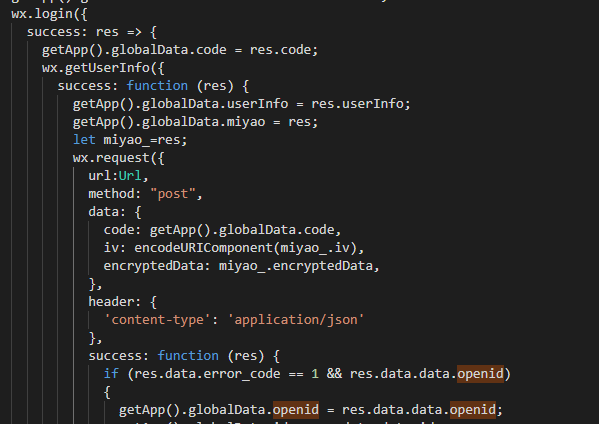Viewport: 599px width, 424px height.
Task: Click the 'encryptedData:' property key
Action: tap(157, 266)
